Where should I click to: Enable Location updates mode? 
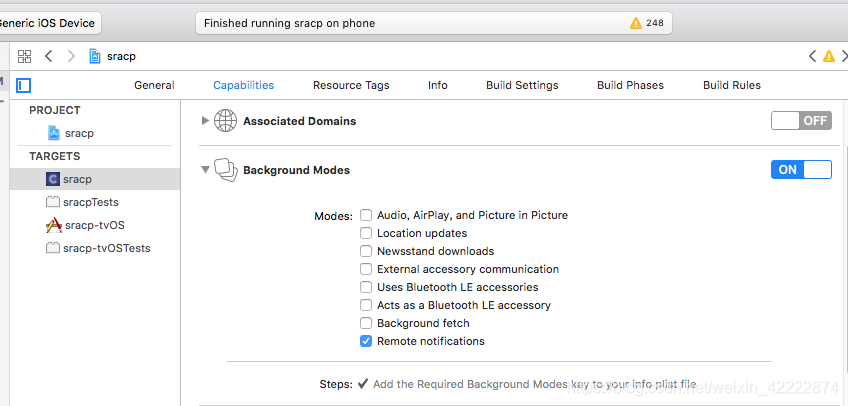click(x=366, y=233)
